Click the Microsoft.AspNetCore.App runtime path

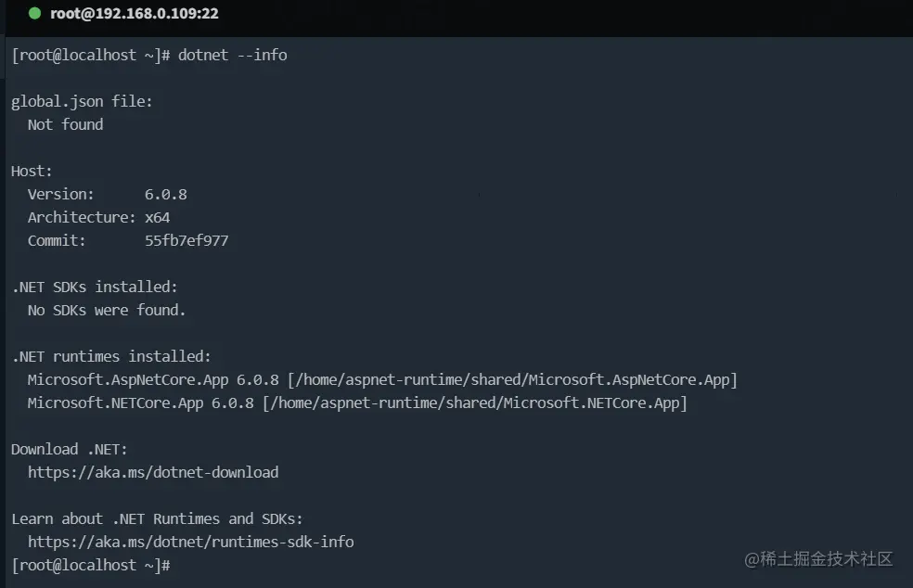[512, 379]
